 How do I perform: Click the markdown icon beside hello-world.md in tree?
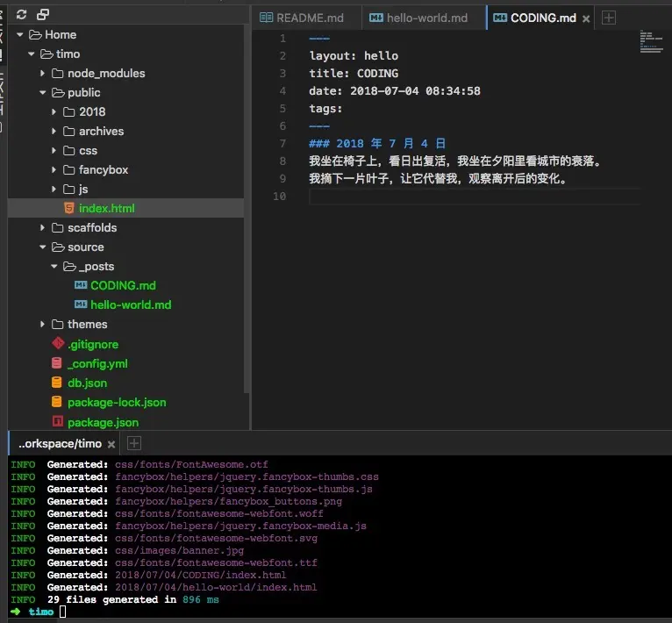[x=81, y=304]
